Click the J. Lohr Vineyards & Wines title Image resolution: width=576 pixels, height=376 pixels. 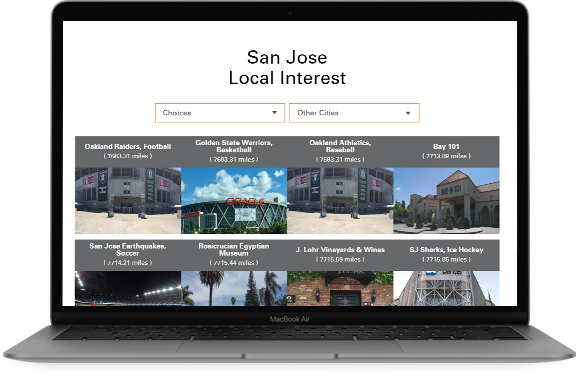coord(340,250)
